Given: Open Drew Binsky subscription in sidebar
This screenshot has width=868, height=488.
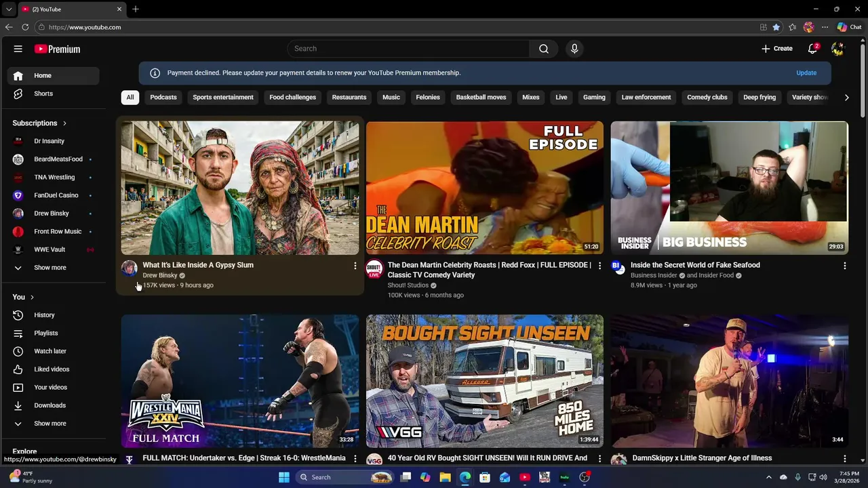Looking at the screenshot, I should click(x=53, y=213).
